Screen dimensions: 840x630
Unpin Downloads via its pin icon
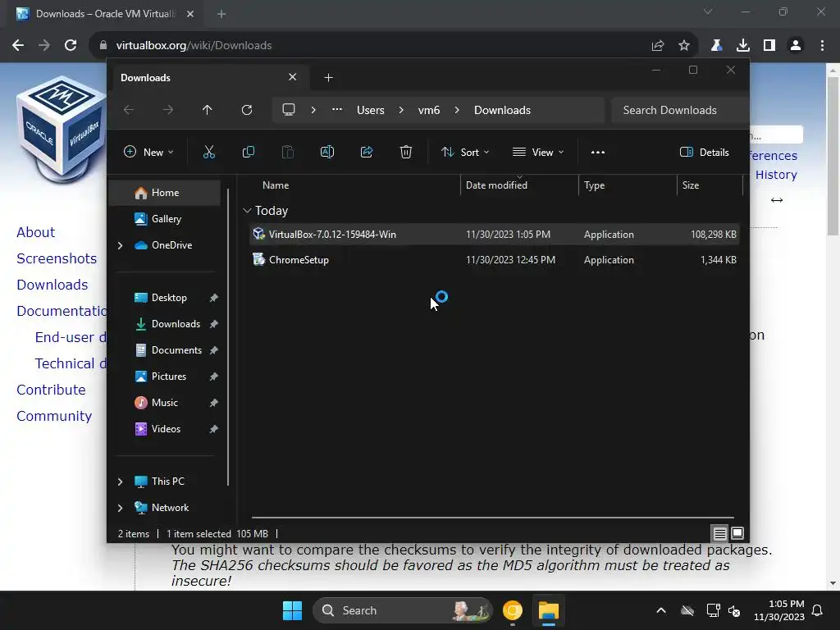pyautogui.click(x=214, y=324)
